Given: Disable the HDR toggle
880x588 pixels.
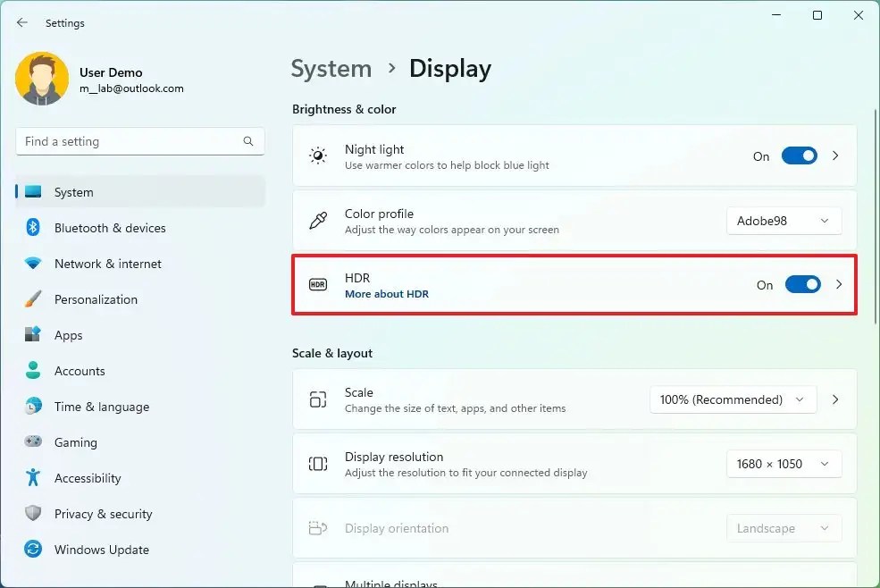Looking at the screenshot, I should point(802,284).
